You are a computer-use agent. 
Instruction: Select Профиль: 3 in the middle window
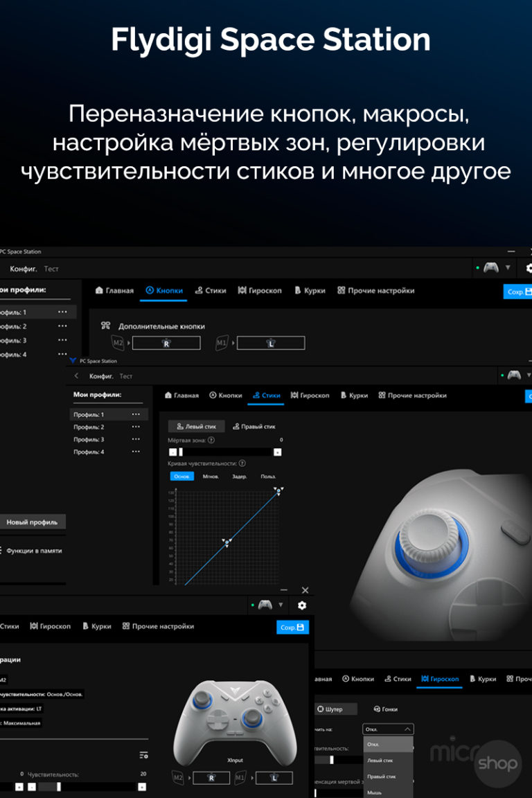89,439
